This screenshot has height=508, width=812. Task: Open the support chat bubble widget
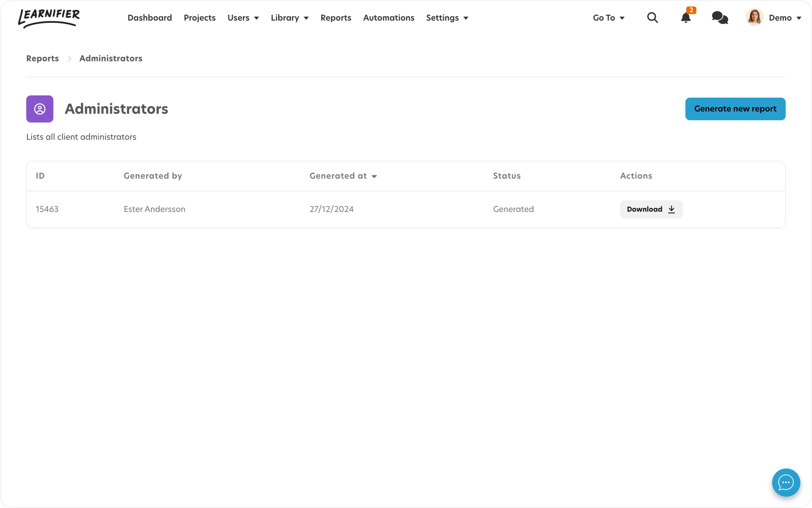pyautogui.click(x=786, y=483)
